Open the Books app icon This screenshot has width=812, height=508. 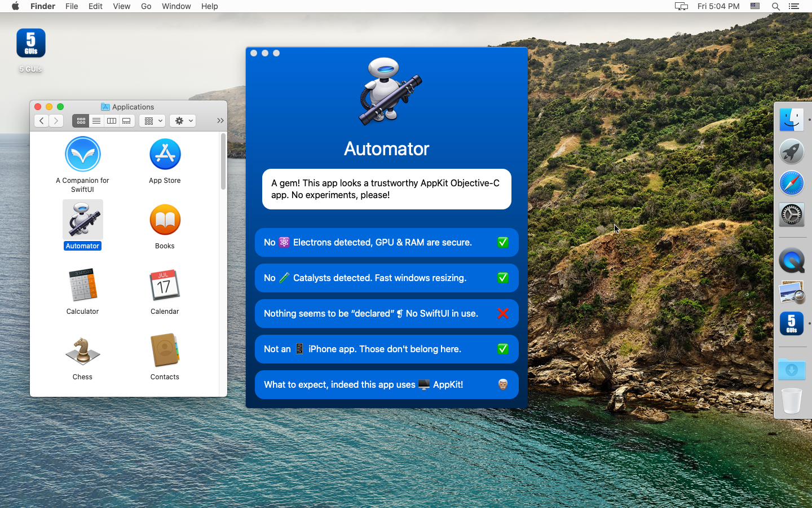[165, 220]
